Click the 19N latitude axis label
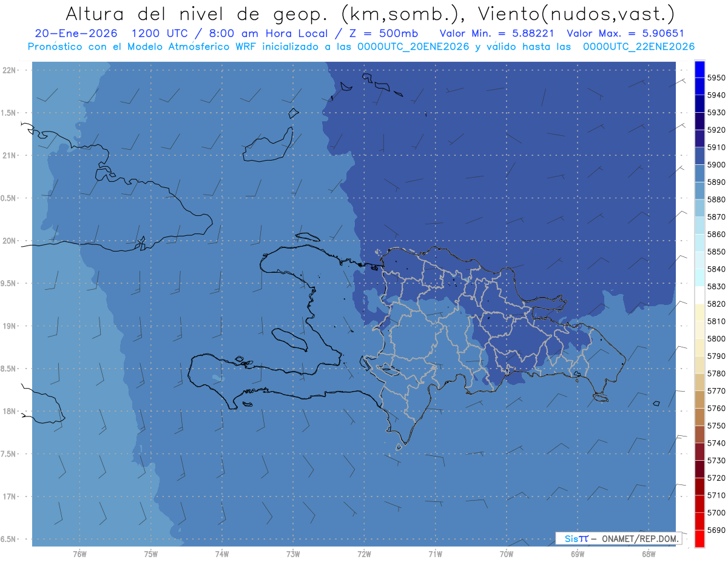The height and width of the screenshot is (562, 728). 10,326
